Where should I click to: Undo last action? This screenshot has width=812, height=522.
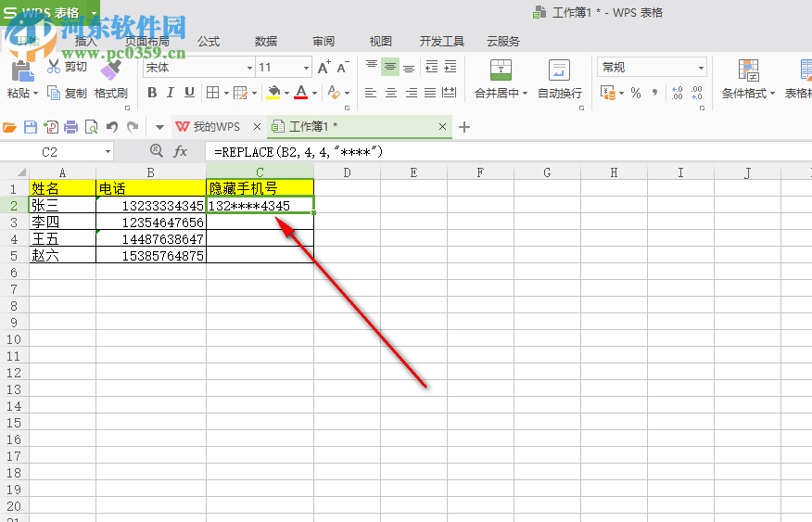112,127
